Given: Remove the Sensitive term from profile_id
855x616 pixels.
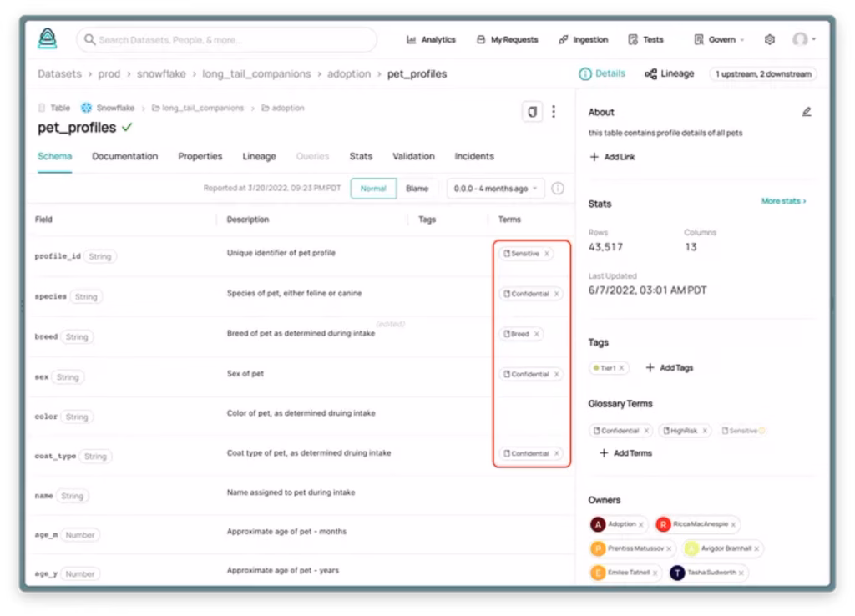Looking at the screenshot, I should 547,254.
